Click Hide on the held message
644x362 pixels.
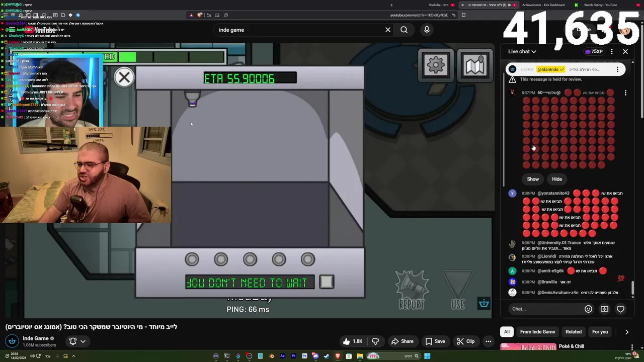pos(557,179)
